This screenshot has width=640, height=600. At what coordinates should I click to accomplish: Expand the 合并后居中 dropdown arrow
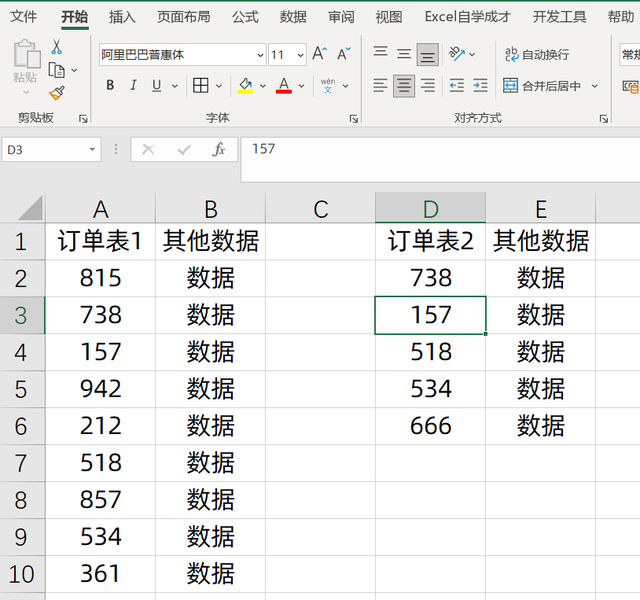coord(595,86)
